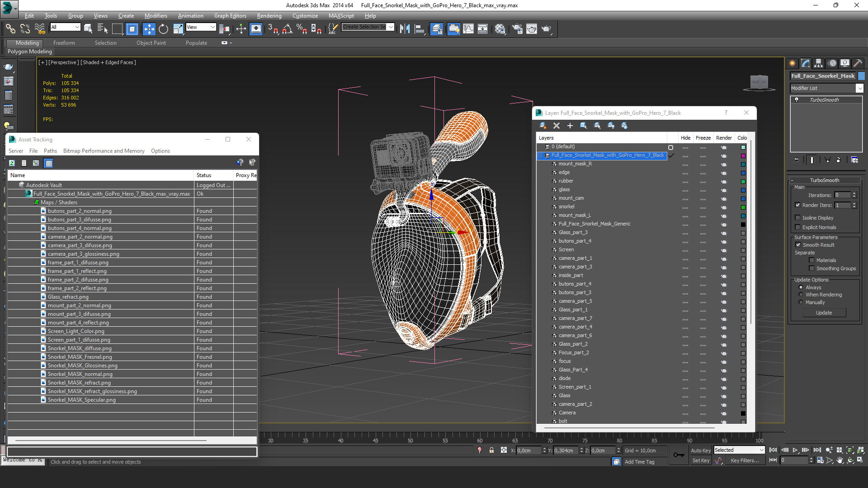Toggle the Angle Snap icon
Viewport: 868px width, 488px height.
pos(287,29)
